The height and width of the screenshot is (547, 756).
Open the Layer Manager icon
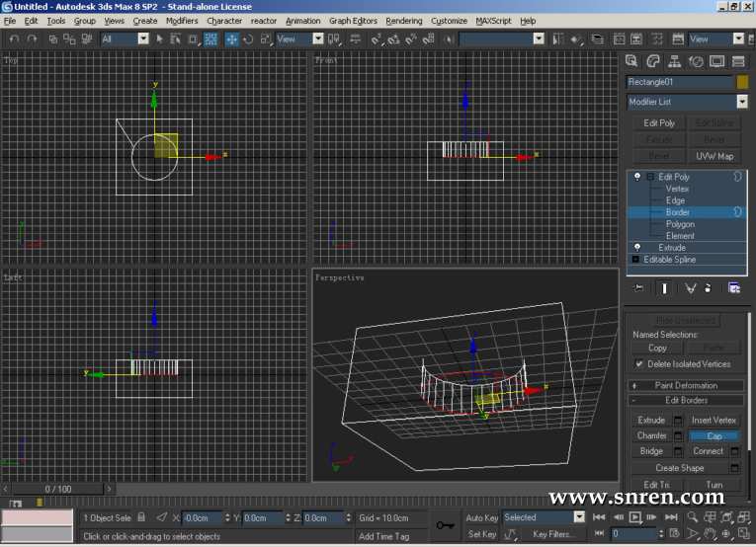click(597, 39)
